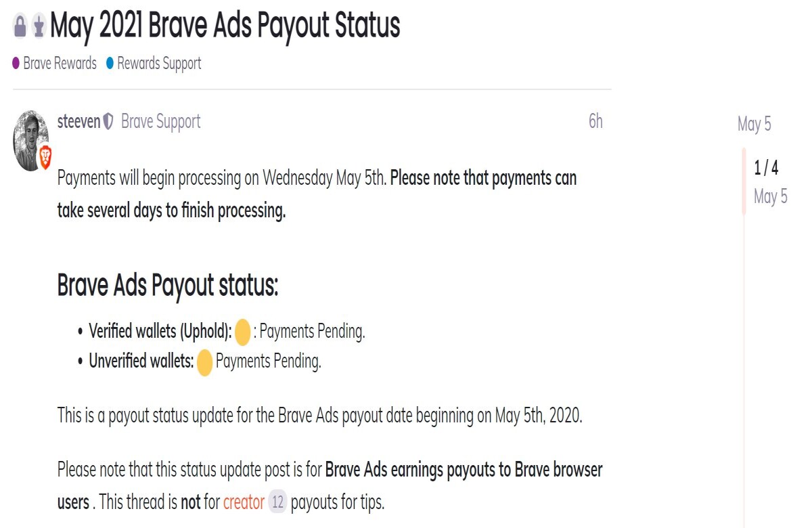Click the closed-topic lock icon beside the title
The image size is (812, 528).
pos(20,26)
